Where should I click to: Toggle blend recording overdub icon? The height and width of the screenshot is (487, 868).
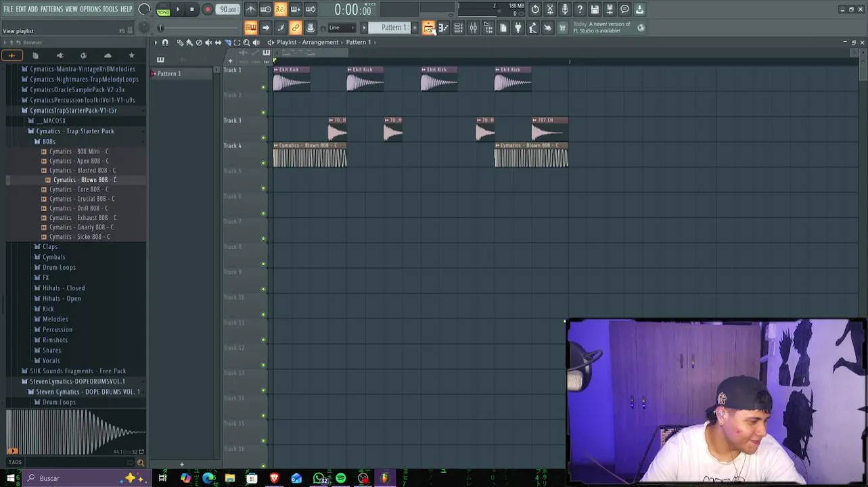(296, 9)
